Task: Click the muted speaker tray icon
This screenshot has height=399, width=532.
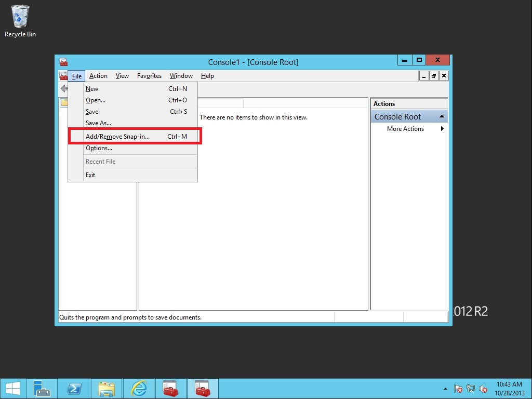Action: tap(483, 389)
